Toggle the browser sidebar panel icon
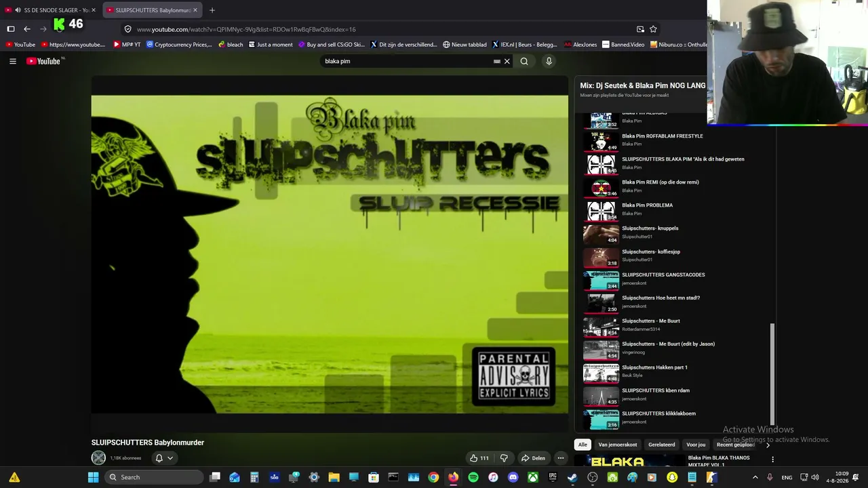This screenshot has width=868, height=488. click(11, 29)
